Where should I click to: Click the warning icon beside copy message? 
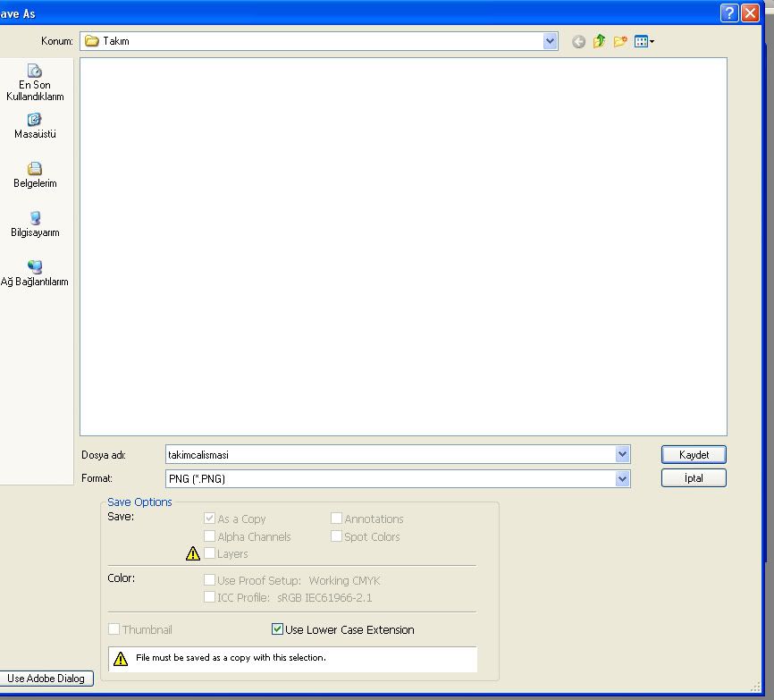click(x=121, y=659)
